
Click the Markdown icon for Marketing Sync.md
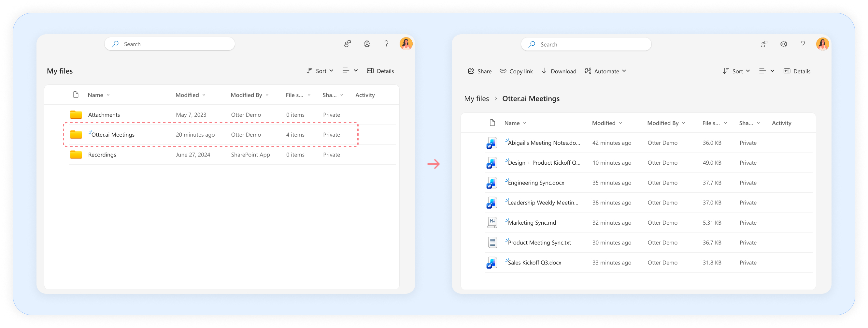coord(492,223)
